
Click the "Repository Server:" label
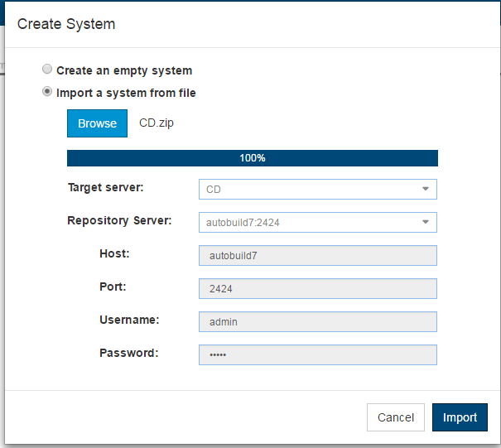coord(119,220)
